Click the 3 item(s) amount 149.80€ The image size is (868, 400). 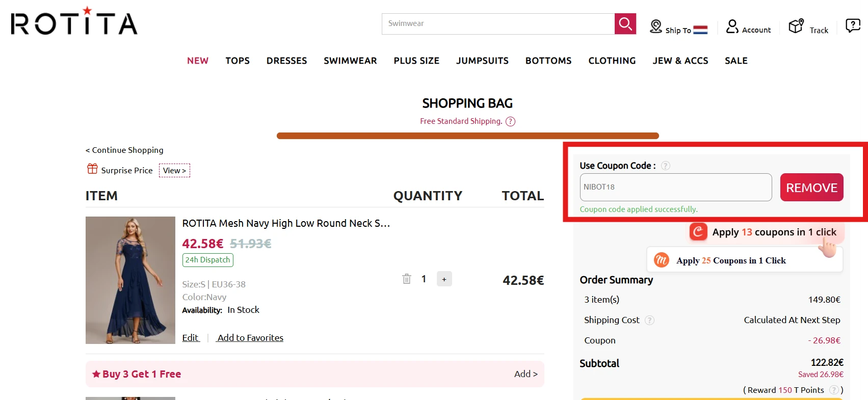[824, 300]
